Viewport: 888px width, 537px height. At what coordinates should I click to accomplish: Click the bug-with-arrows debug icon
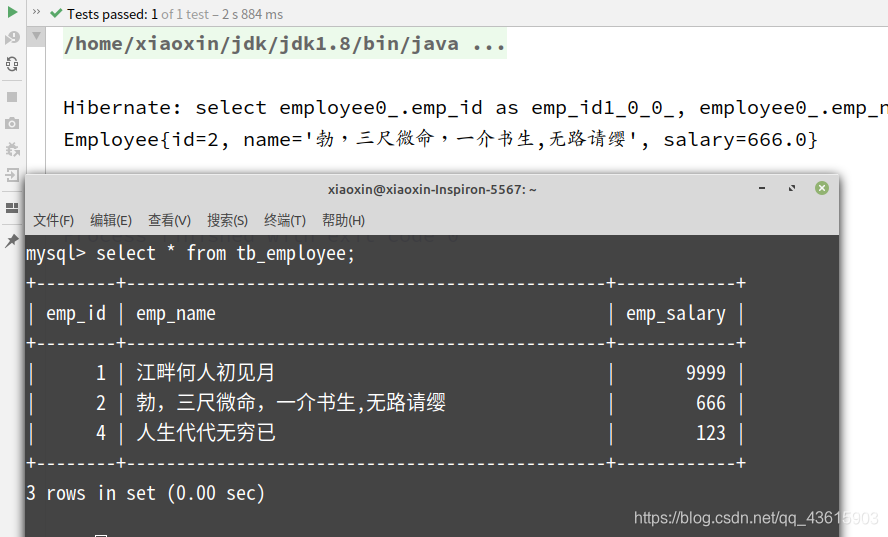12,149
